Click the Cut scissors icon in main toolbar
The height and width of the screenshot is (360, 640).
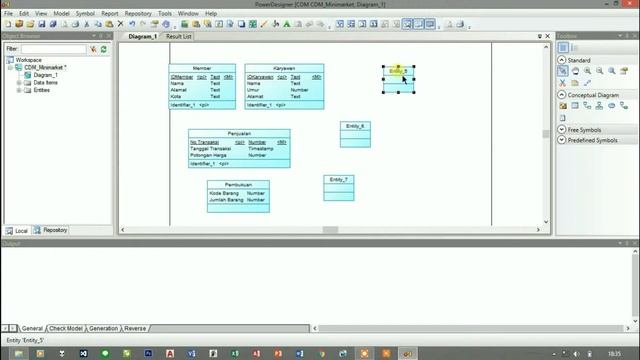pyautogui.click(x=87, y=24)
